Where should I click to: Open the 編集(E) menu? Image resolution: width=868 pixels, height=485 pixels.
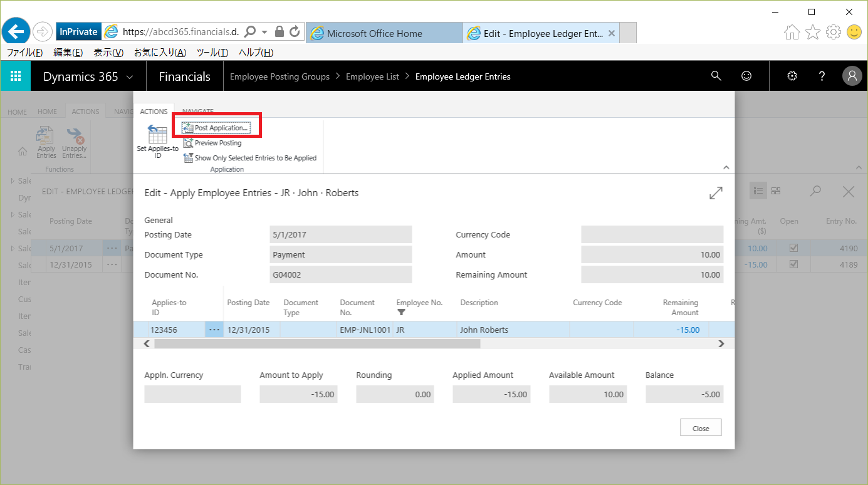tap(68, 53)
